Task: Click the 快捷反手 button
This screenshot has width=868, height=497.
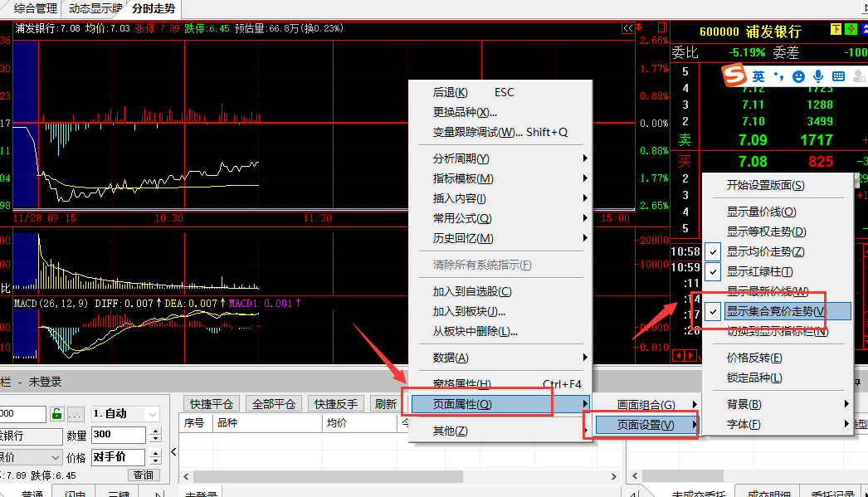Action: click(x=335, y=404)
